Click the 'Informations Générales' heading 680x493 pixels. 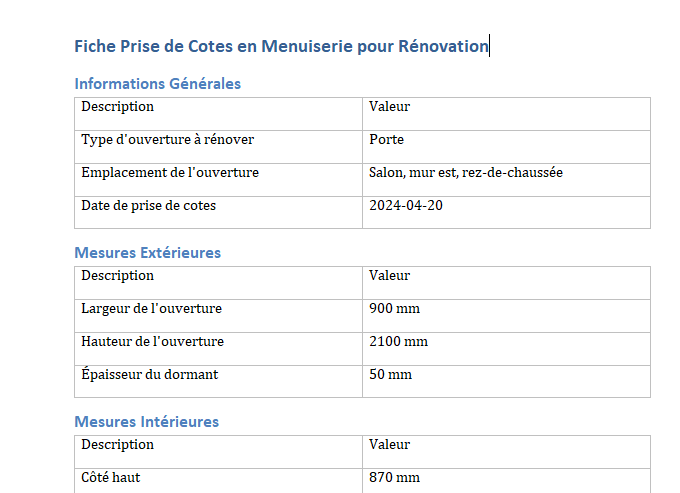pos(157,84)
